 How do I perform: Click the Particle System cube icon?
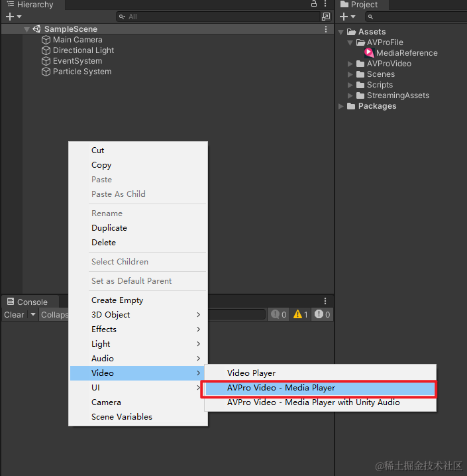[x=46, y=72]
